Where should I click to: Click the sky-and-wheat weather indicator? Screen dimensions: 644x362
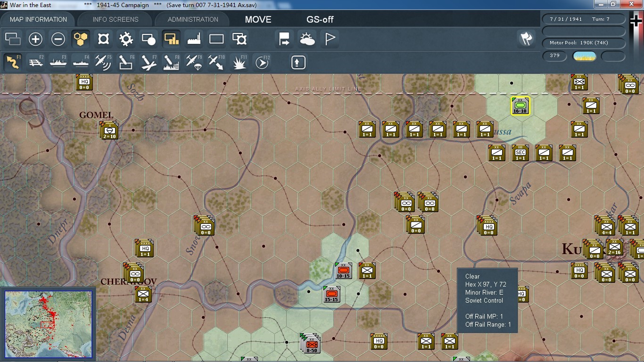(x=584, y=56)
